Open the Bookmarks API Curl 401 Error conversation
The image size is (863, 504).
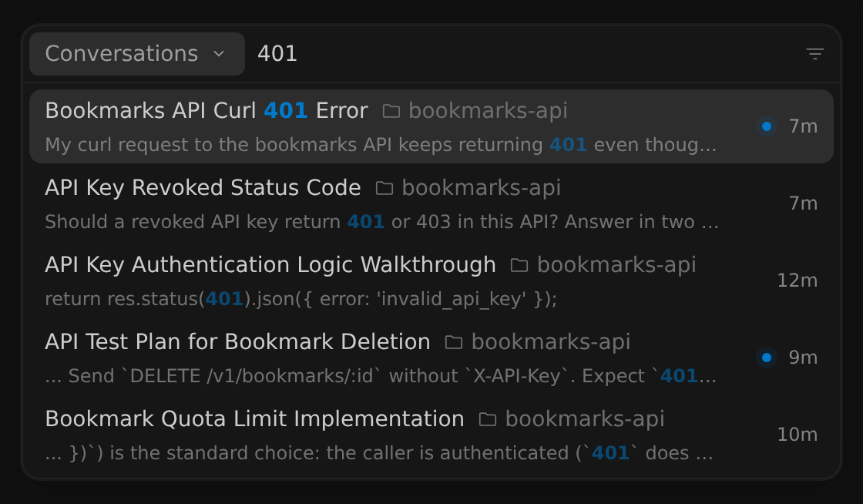(431, 126)
